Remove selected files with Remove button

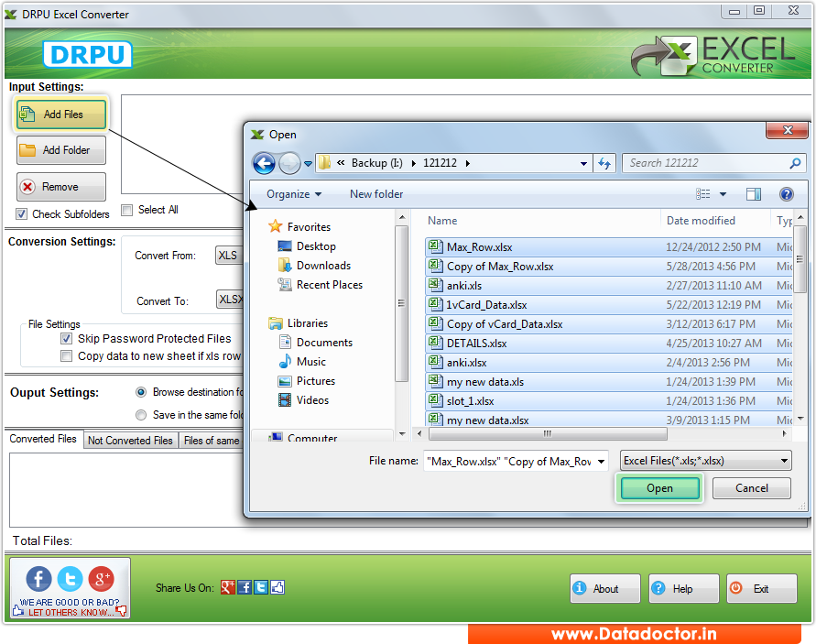[61, 187]
